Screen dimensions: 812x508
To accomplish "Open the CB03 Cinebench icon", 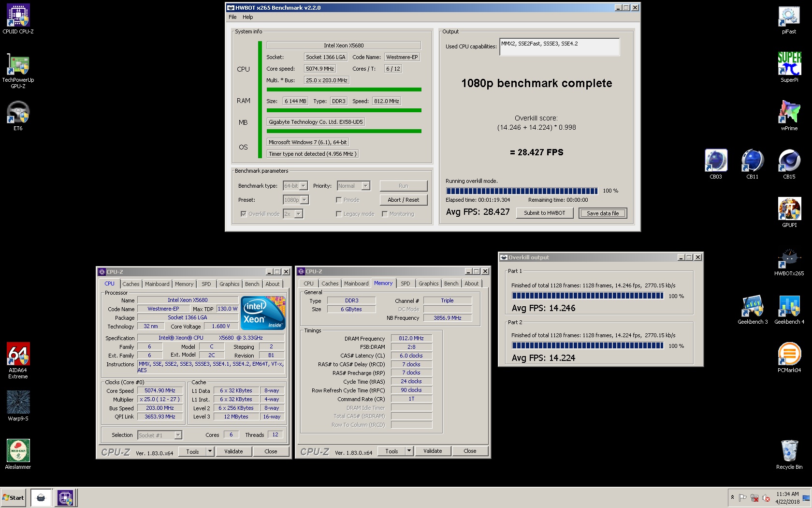I will [716, 164].
